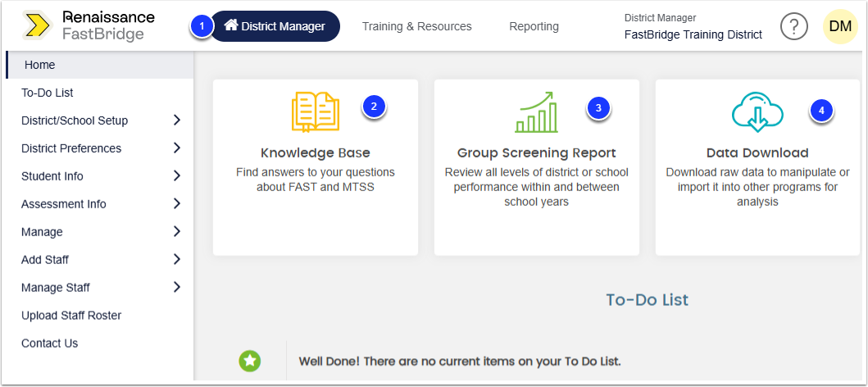The image size is (868, 387).
Task: Switch to the Reporting tab
Action: [x=534, y=26]
